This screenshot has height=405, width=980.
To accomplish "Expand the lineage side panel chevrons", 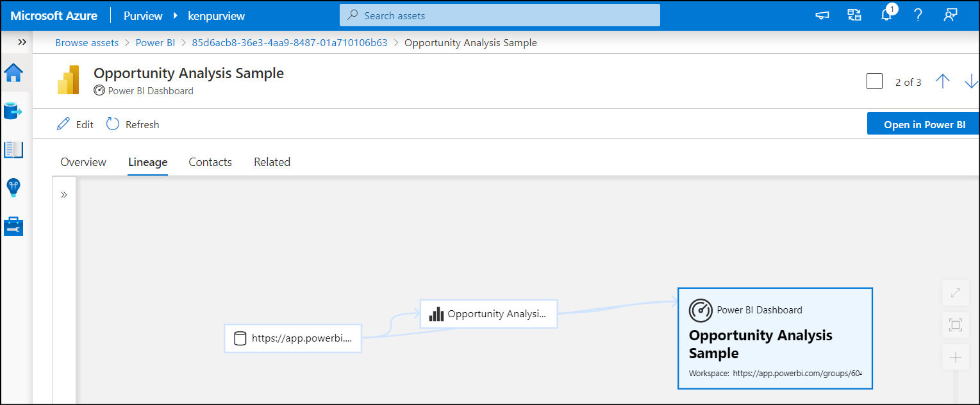I will (x=64, y=195).
